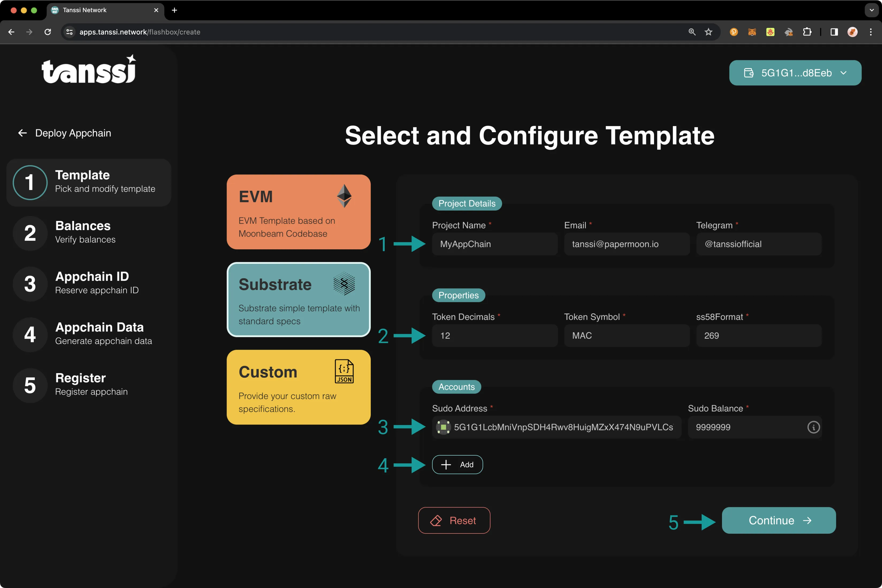Select step 5 Register

click(x=89, y=385)
